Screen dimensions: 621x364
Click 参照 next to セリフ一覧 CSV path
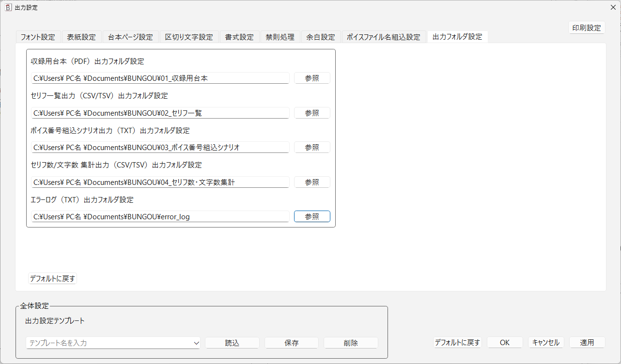click(x=312, y=112)
